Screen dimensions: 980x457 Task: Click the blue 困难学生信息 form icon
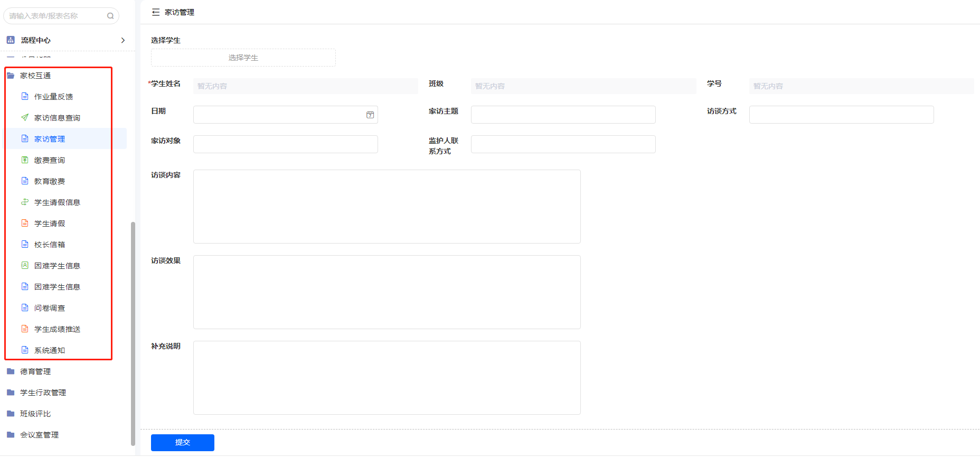25,286
